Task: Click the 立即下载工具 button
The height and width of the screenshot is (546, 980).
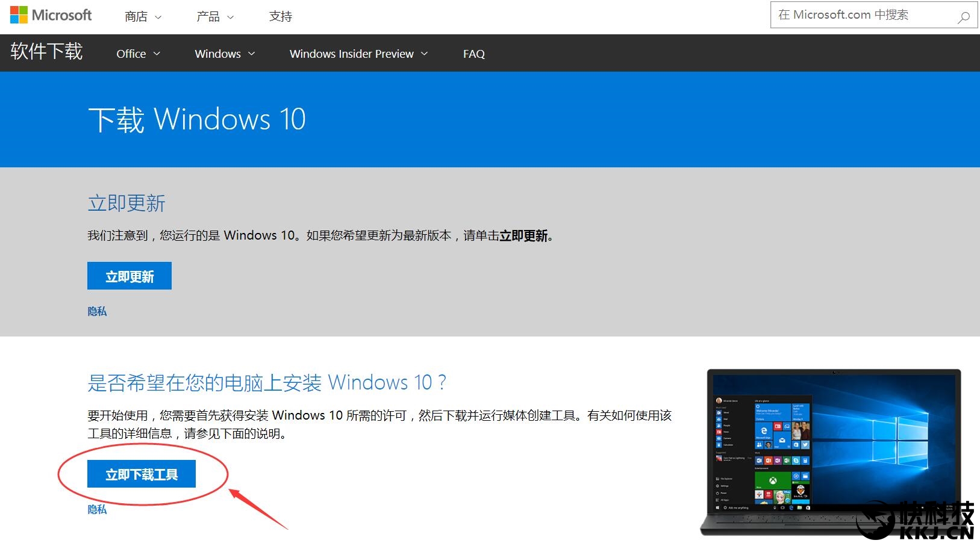Action: pos(142,474)
